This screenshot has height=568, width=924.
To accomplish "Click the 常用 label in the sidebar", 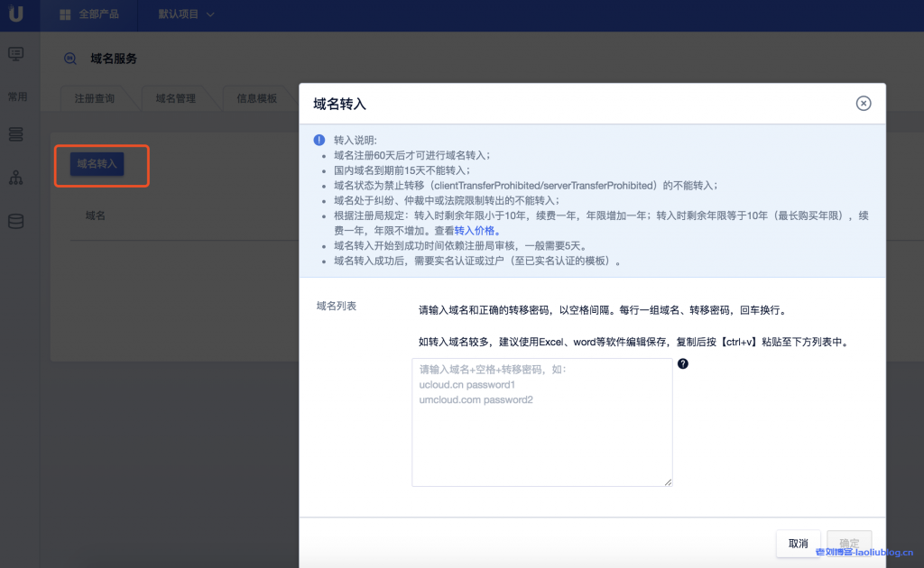I will (x=18, y=96).
